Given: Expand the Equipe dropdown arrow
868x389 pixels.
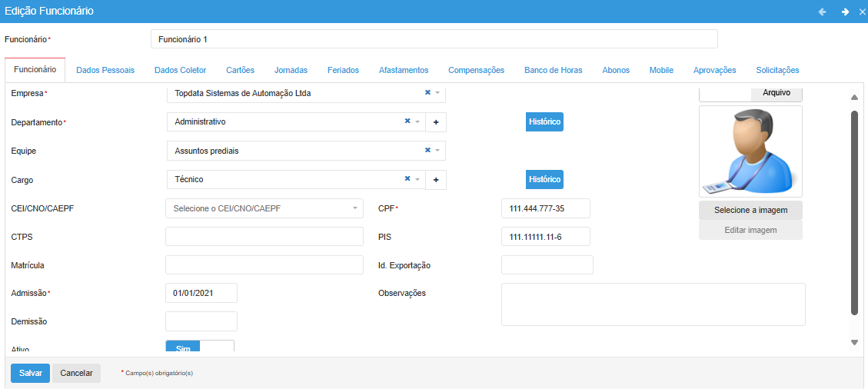Looking at the screenshot, I should click(x=437, y=151).
